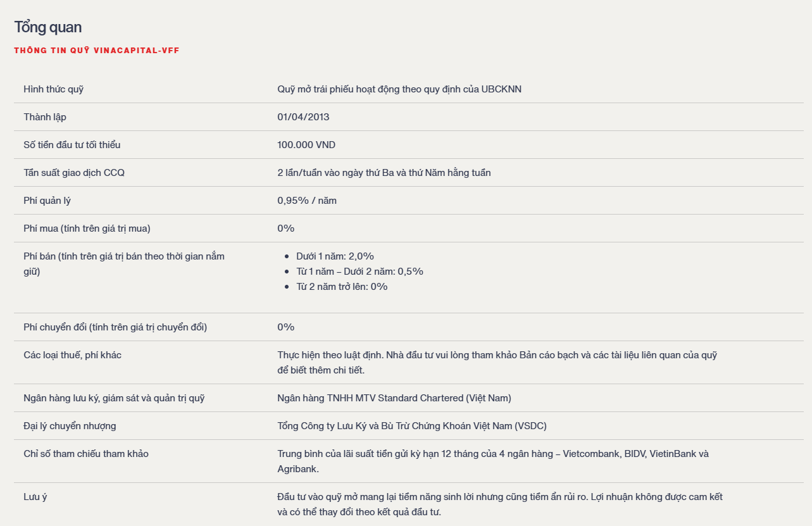Click the Chỉ số tham chiếu tham khảo label

coord(86,454)
